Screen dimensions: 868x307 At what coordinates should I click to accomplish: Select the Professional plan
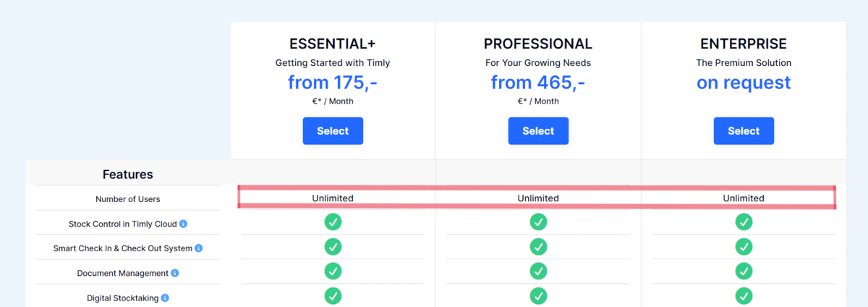[x=538, y=131]
